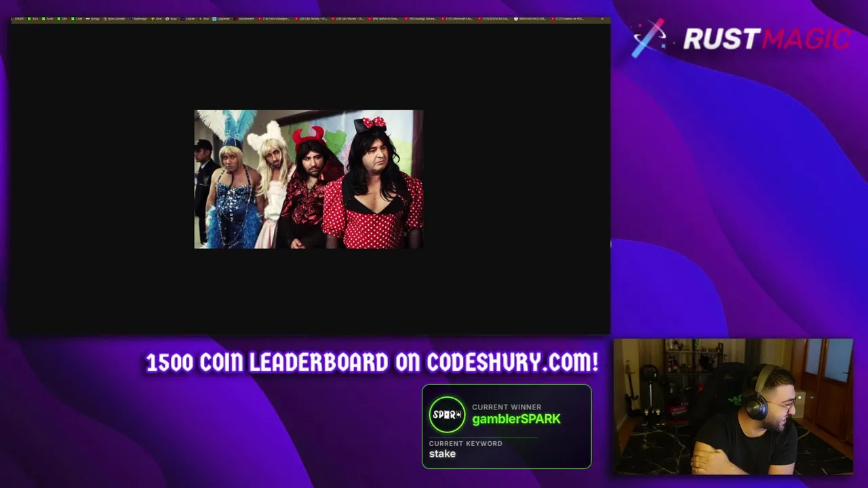
Task: Open the Empire bookmark
Action: click(x=188, y=18)
